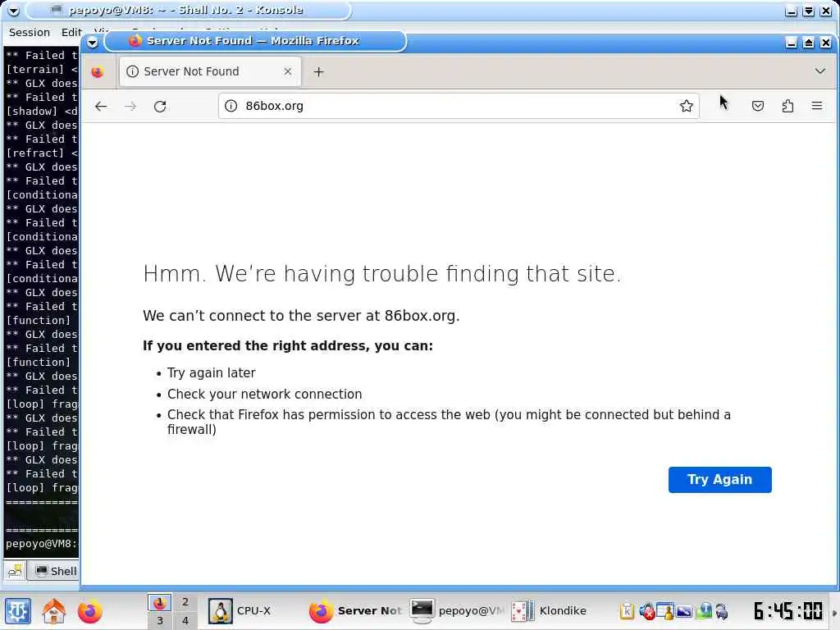Go back one page in Firefox
This screenshot has height=630, width=840.
tap(101, 106)
